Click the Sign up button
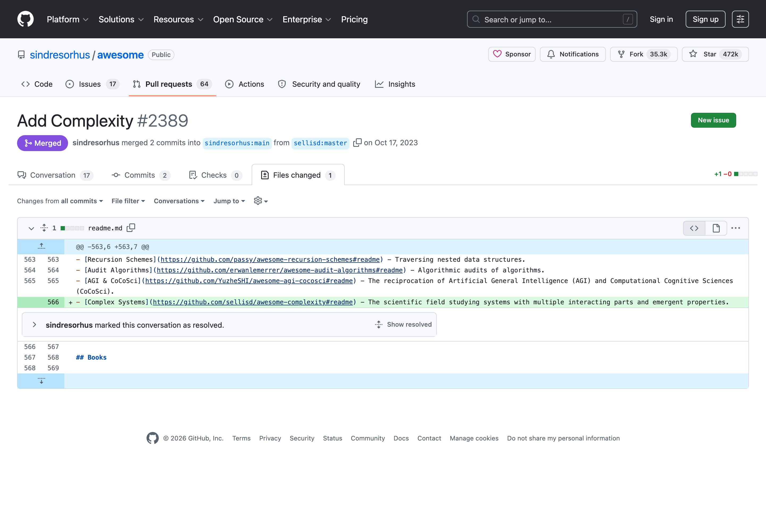The height and width of the screenshot is (532, 766). click(x=705, y=19)
